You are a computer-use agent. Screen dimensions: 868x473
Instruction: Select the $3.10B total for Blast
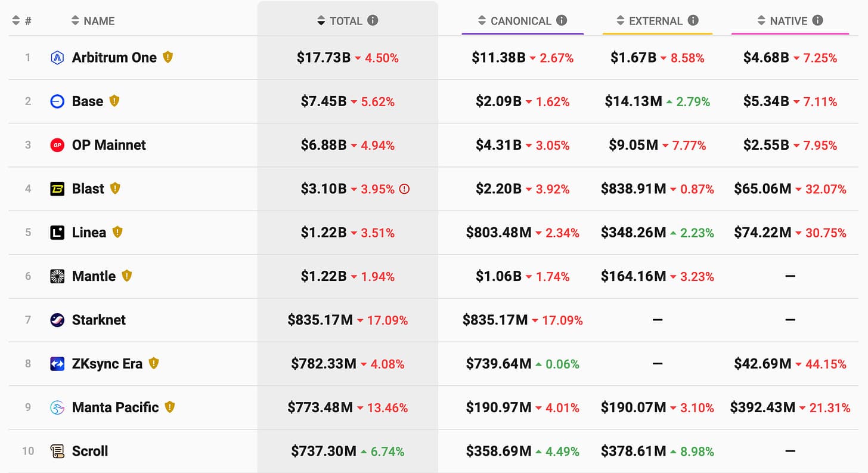(x=324, y=189)
